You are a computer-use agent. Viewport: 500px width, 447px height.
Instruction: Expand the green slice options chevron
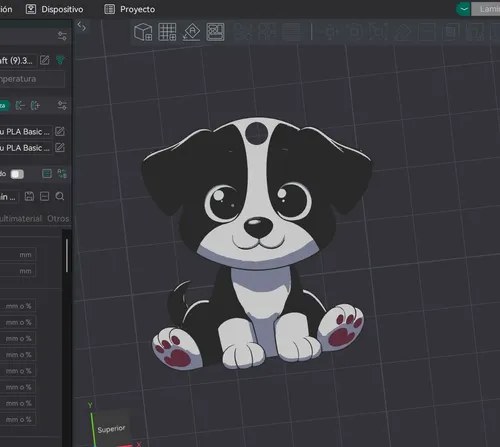click(x=463, y=9)
